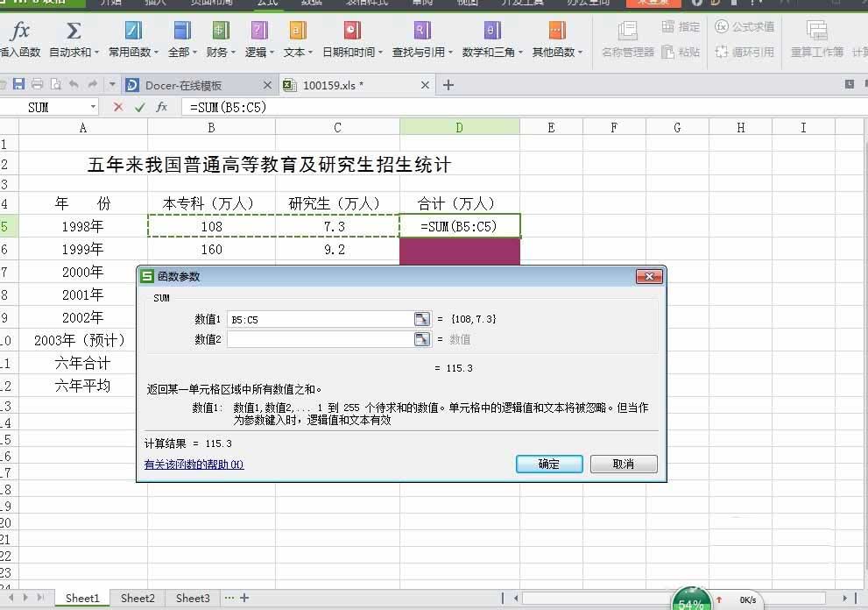Click the print preview icon
Screen dimensions: 868x610
[x=55, y=84]
